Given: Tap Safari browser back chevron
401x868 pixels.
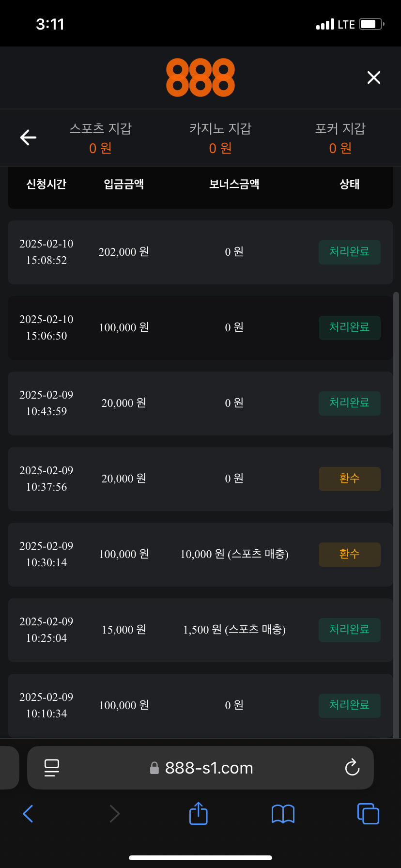Looking at the screenshot, I should pyautogui.click(x=28, y=814).
